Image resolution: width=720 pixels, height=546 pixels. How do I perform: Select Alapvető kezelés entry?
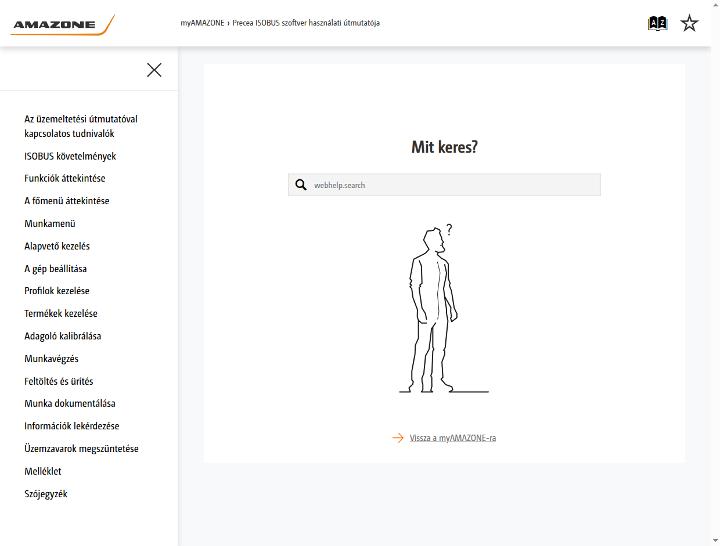[57, 246]
